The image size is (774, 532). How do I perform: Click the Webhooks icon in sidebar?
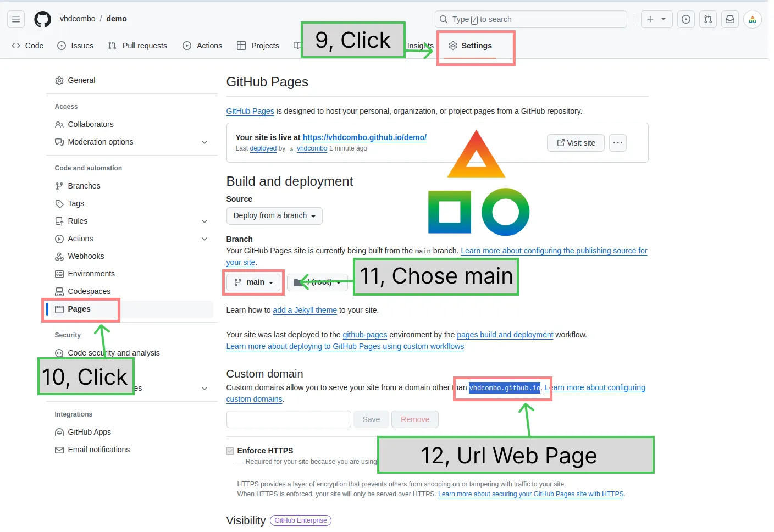click(x=59, y=257)
